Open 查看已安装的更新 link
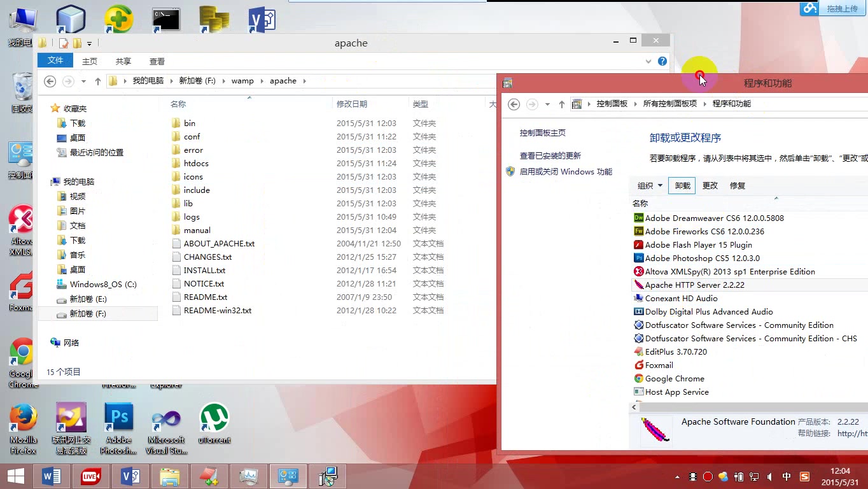 (x=550, y=155)
